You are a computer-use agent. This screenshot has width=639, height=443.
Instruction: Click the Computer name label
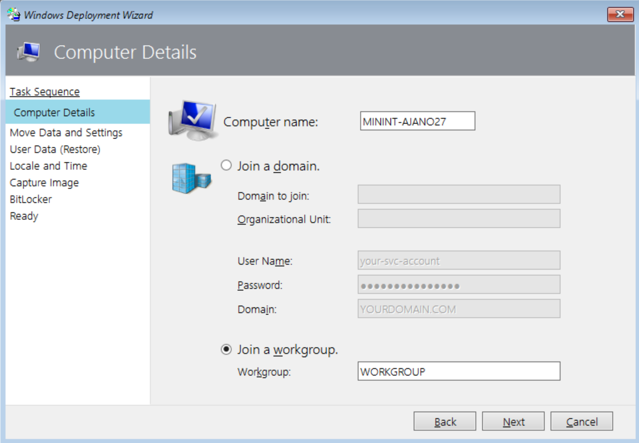(271, 122)
